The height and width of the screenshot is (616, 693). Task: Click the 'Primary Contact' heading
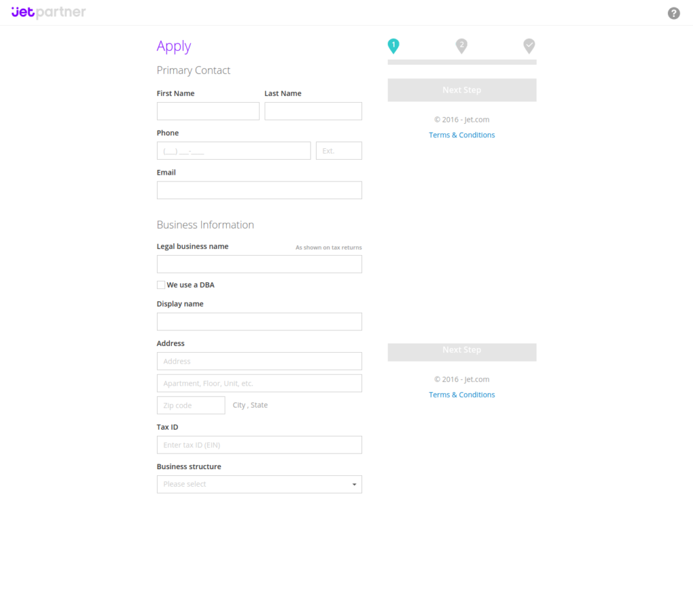194,70
